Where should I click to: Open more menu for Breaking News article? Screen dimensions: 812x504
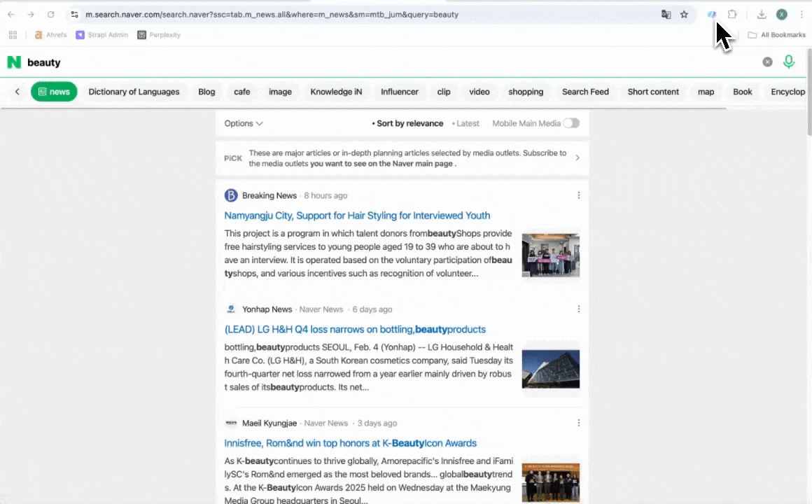coord(578,195)
